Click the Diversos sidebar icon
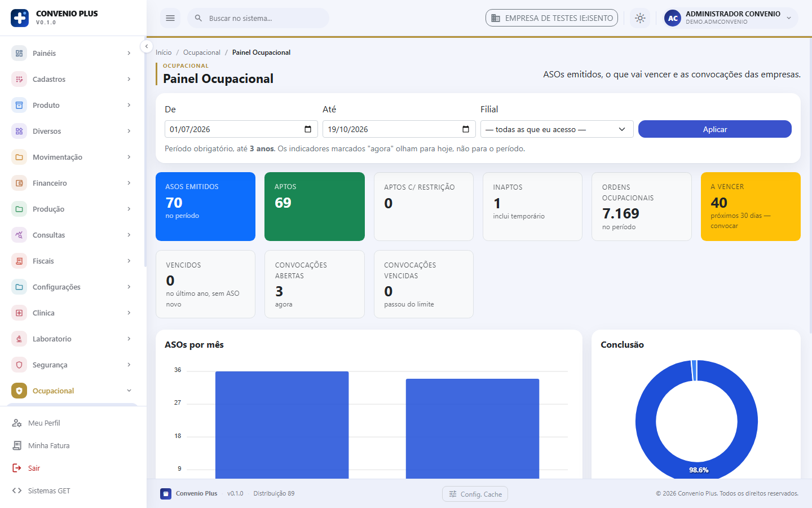 coord(19,131)
